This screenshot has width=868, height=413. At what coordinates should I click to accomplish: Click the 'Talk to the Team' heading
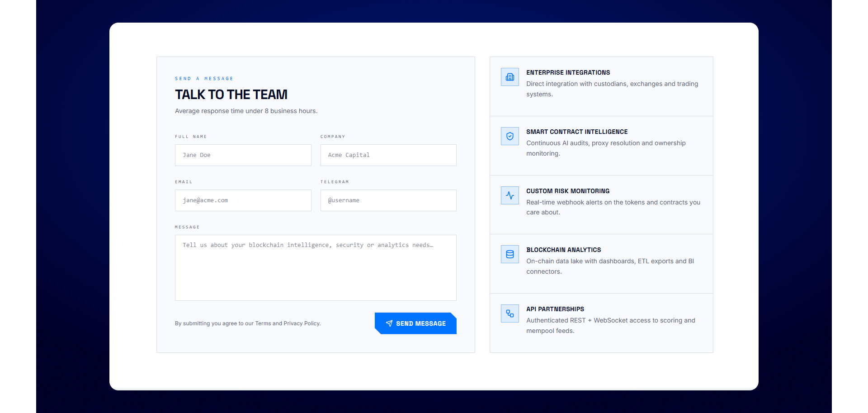231,95
